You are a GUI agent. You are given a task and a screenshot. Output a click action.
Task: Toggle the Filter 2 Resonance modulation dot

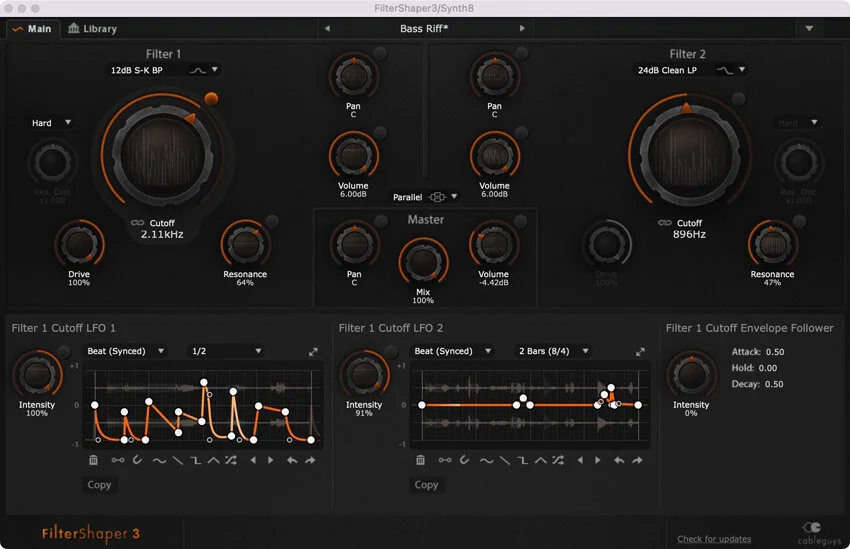[x=799, y=221]
